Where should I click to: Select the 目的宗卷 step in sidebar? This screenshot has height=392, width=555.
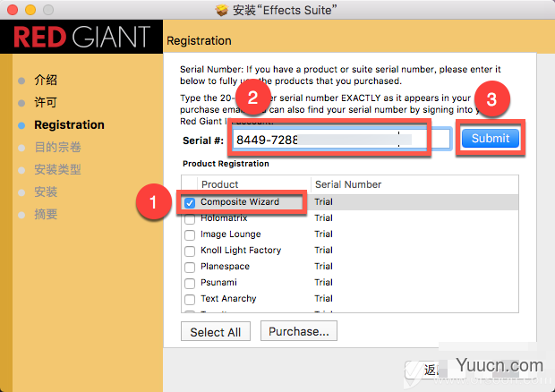[57, 147]
